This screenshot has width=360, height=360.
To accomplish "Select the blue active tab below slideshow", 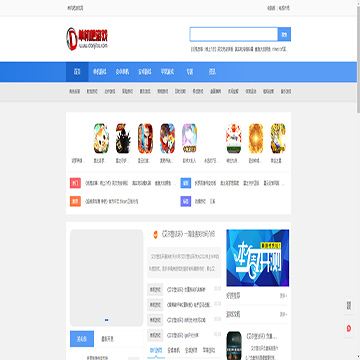I will coord(82,339).
